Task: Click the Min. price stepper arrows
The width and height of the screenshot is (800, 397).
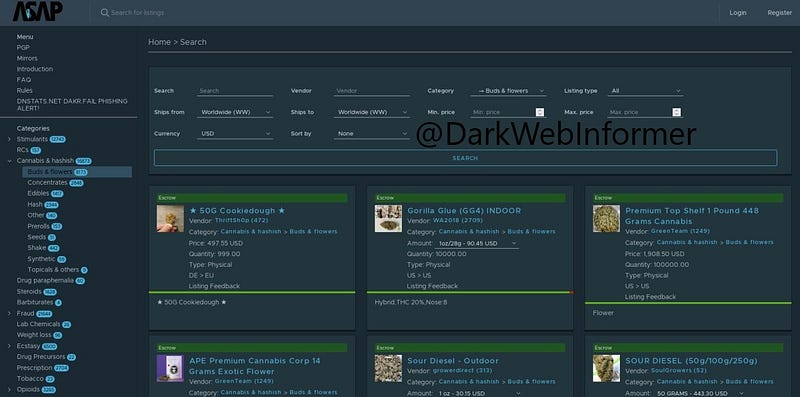Action: pyautogui.click(x=540, y=112)
